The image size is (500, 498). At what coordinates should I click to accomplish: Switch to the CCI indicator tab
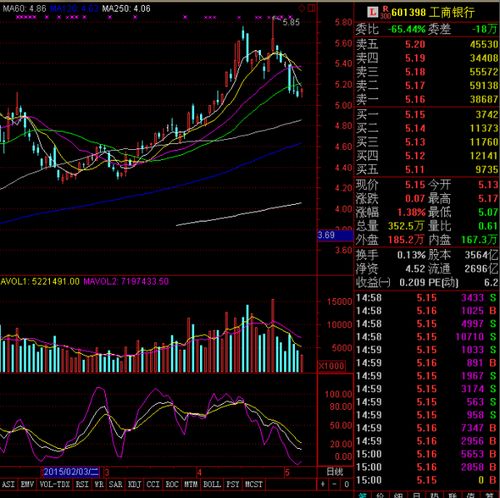(x=153, y=484)
